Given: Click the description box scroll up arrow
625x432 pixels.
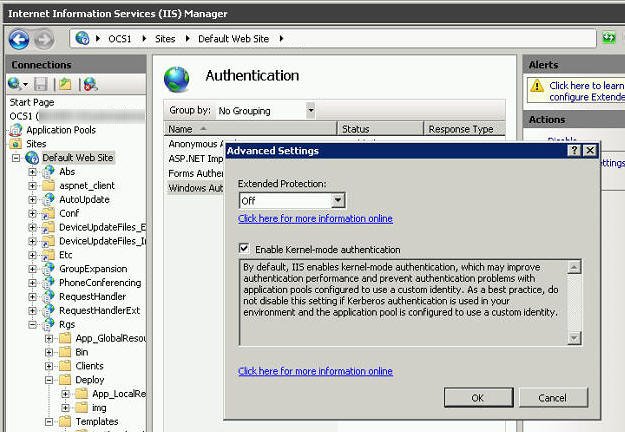Looking at the screenshot, I should 574,267.
